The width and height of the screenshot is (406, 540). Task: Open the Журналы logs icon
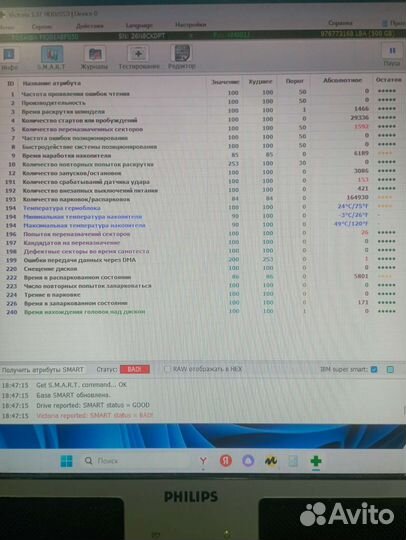coord(95,58)
